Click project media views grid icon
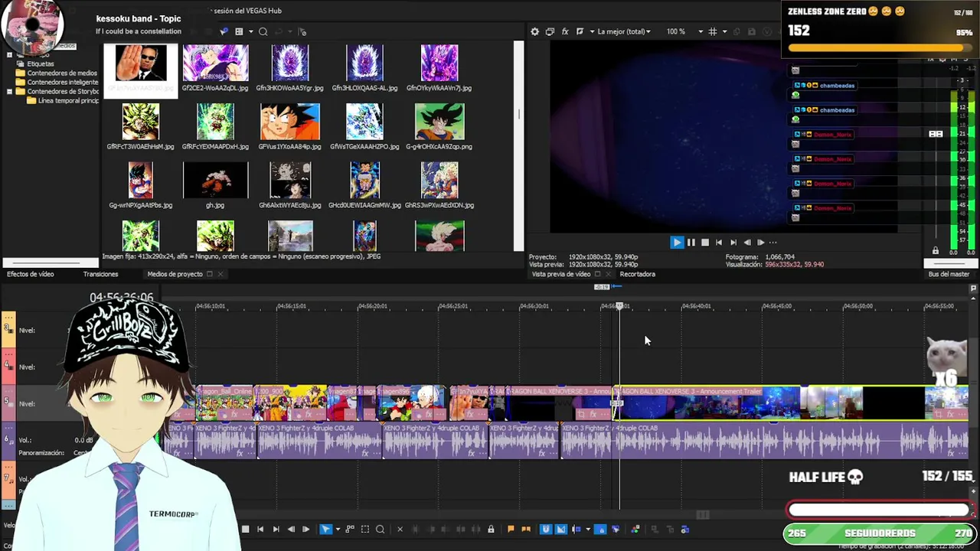The width and height of the screenshot is (980, 551). 239,31
